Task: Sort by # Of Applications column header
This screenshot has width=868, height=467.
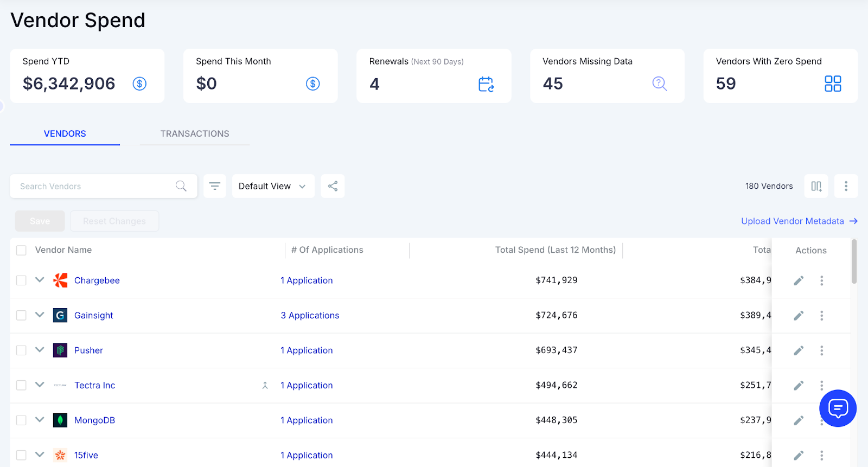Action: tap(327, 250)
